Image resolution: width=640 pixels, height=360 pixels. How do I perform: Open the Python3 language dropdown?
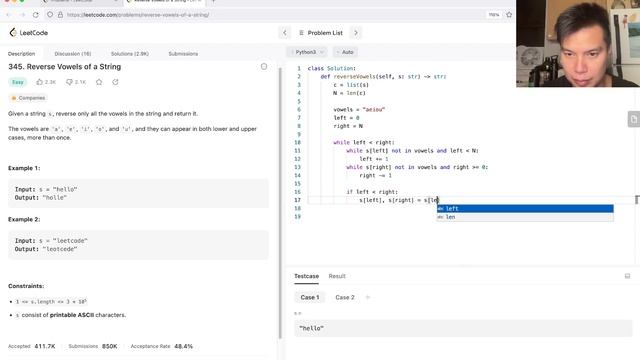tap(308, 52)
